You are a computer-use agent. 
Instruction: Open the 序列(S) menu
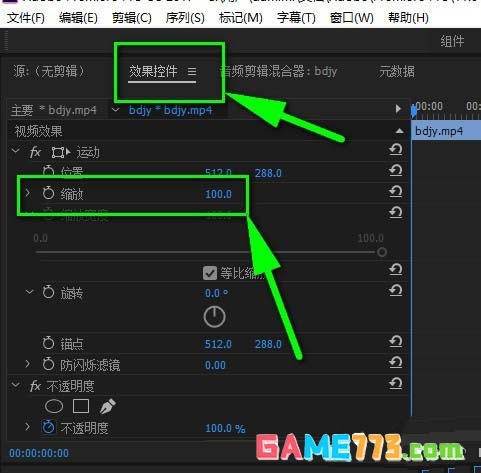click(x=185, y=18)
